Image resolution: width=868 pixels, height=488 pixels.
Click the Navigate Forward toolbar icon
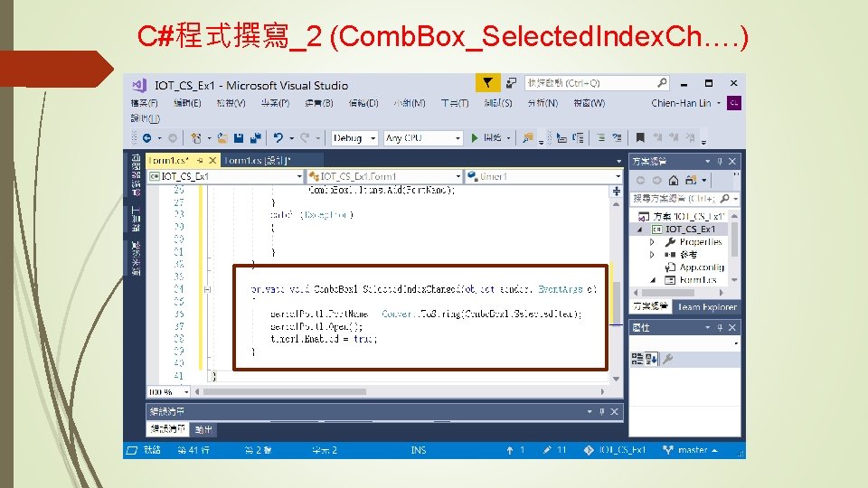click(x=173, y=137)
